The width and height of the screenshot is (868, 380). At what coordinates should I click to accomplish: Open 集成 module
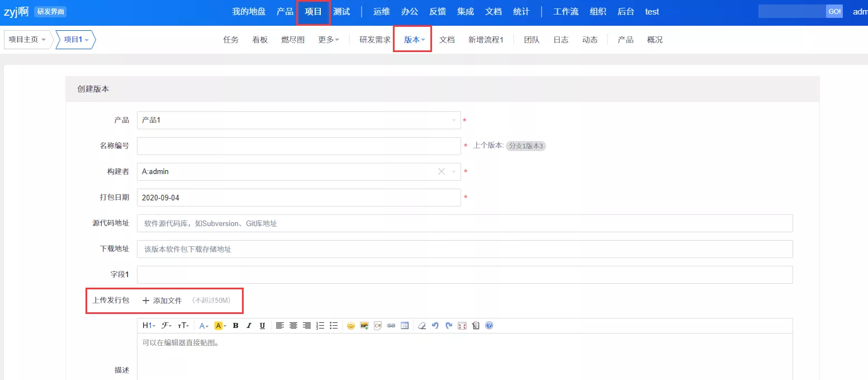coord(466,12)
